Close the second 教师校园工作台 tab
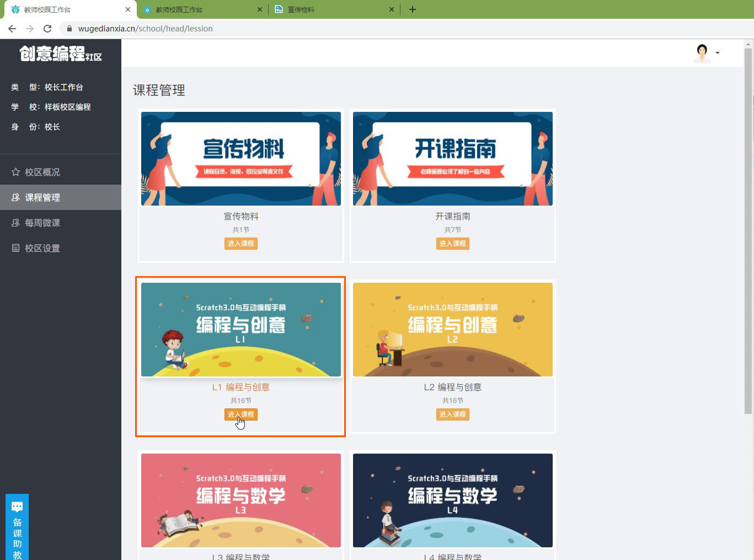This screenshot has height=560, width=754. [260, 9]
